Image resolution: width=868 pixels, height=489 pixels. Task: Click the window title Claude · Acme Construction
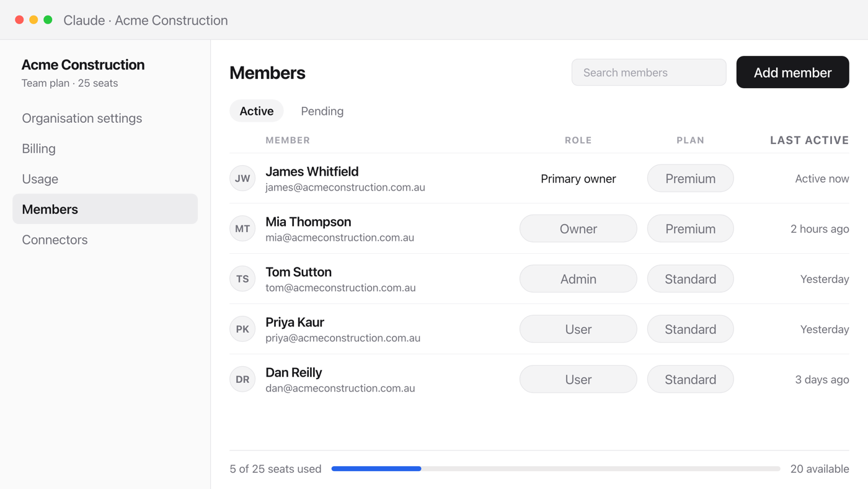click(x=146, y=20)
